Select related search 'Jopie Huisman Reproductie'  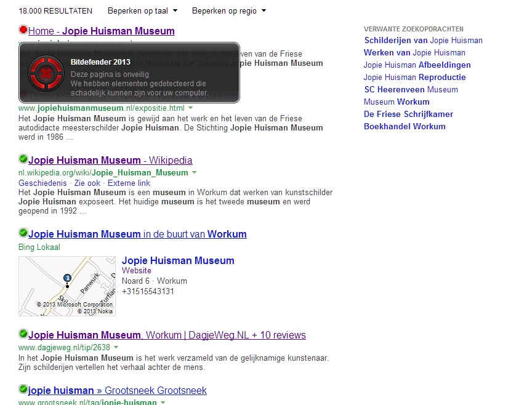coord(415,78)
